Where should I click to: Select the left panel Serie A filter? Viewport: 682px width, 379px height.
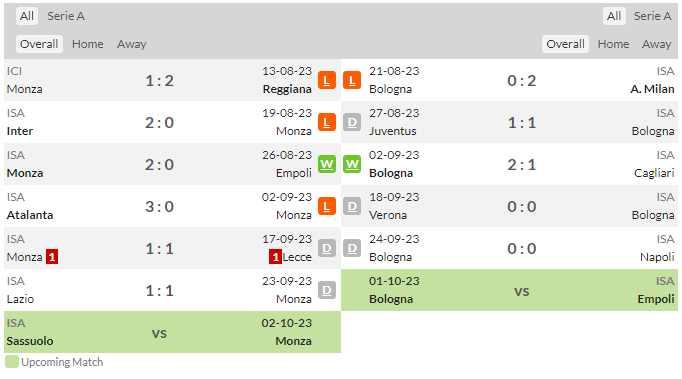(66, 16)
